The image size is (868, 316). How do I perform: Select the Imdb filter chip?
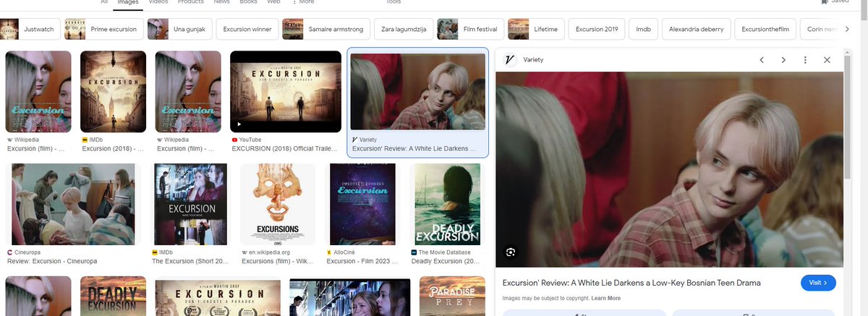pyautogui.click(x=643, y=29)
